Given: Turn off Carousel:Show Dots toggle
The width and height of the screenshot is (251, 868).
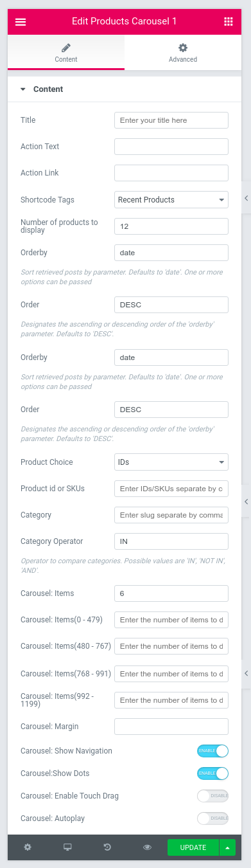Looking at the screenshot, I should click(x=212, y=773).
